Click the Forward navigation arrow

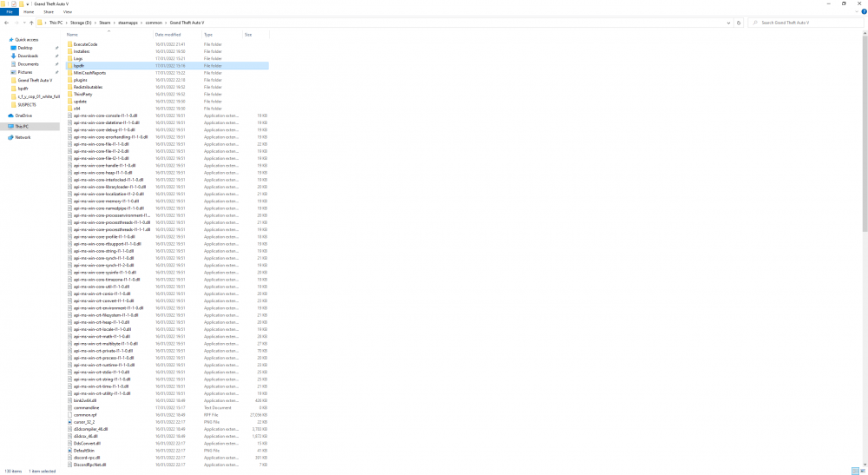pos(16,23)
